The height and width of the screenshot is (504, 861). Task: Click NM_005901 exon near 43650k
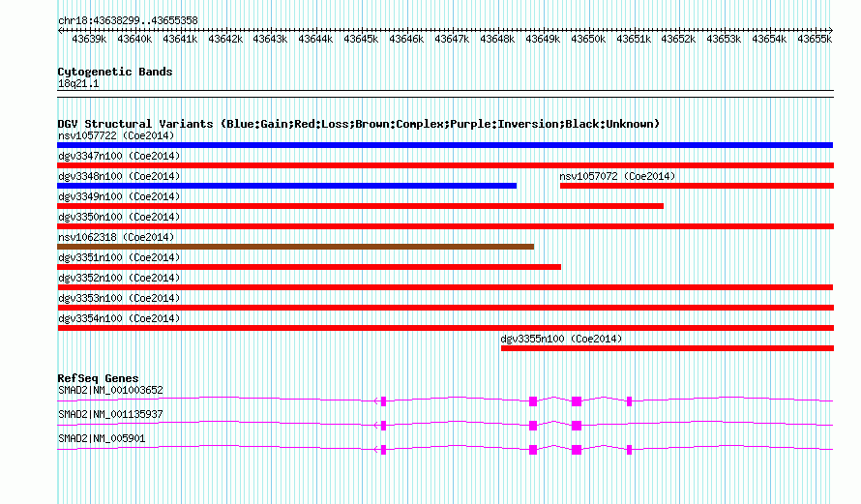pyautogui.click(x=576, y=450)
